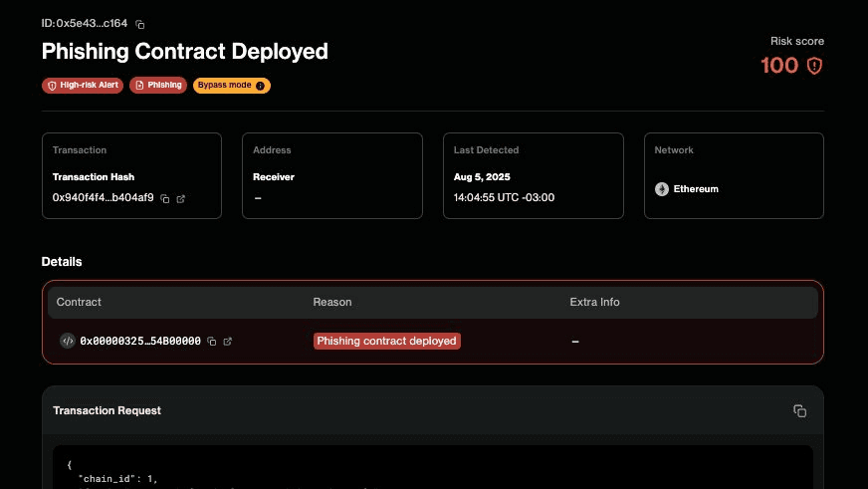Image resolution: width=868 pixels, height=489 pixels.
Task: Click the Details section heading
Action: [62, 262]
